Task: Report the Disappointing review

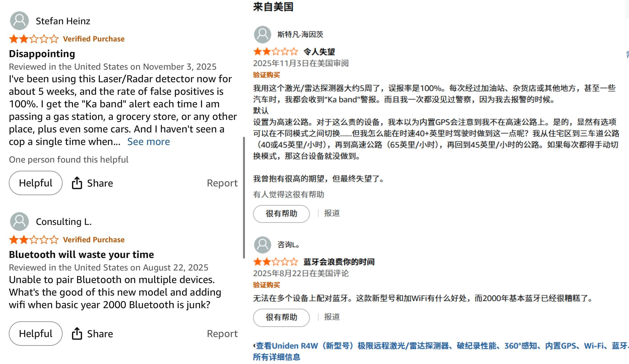Action: point(222,183)
